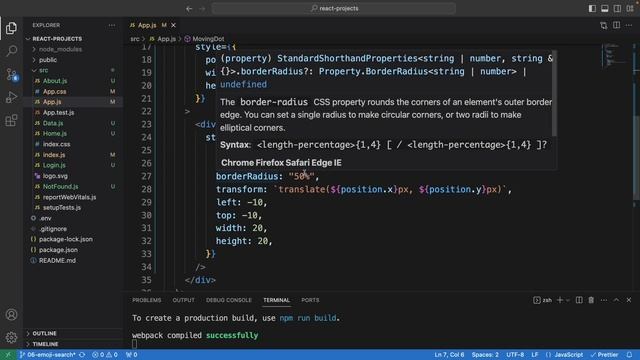The image size is (640, 360).
Task: Open App.test.js in the explorer
Action: coord(58,113)
